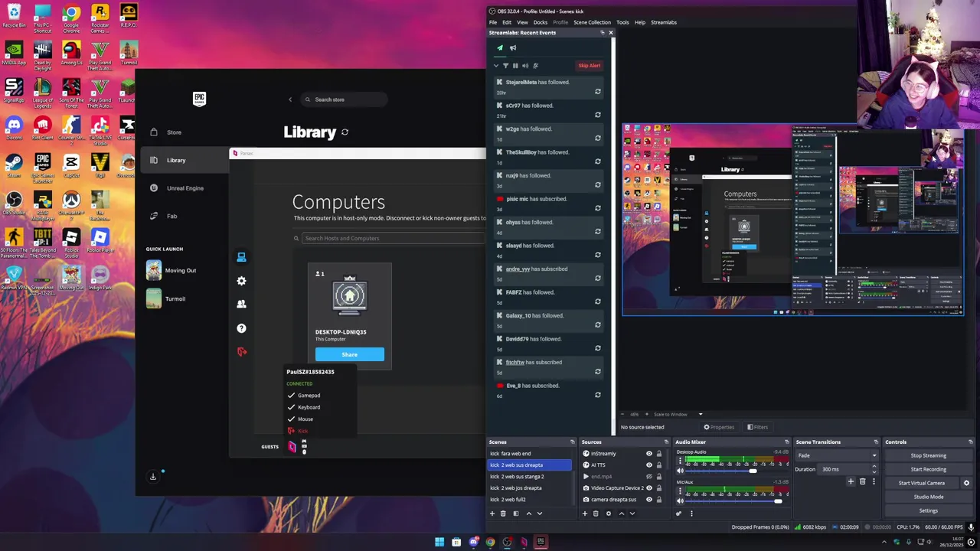Screen dimensions: 980x551
Task: Add a new source with plus icon
Action: (x=584, y=514)
